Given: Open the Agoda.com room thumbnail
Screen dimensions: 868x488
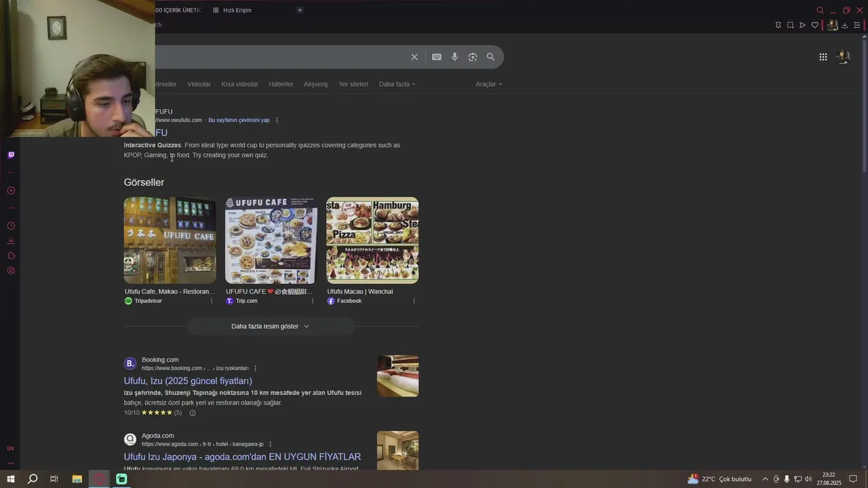Looking at the screenshot, I should 397,451.
